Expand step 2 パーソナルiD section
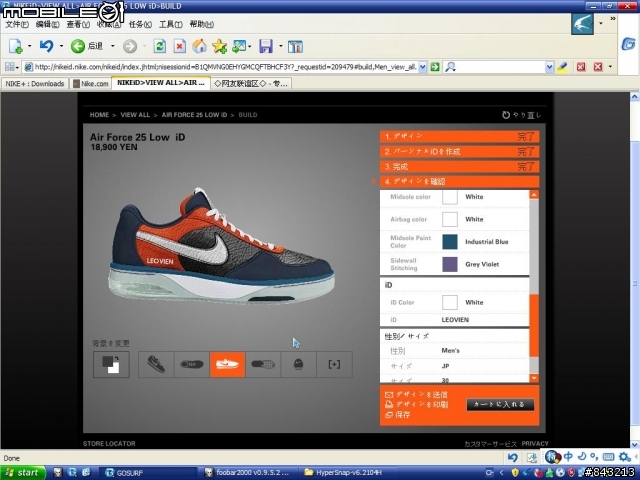The height and width of the screenshot is (480, 640). click(x=460, y=151)
